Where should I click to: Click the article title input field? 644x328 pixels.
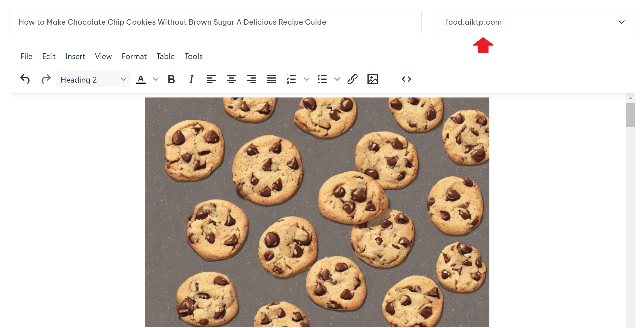click(215, 22)
